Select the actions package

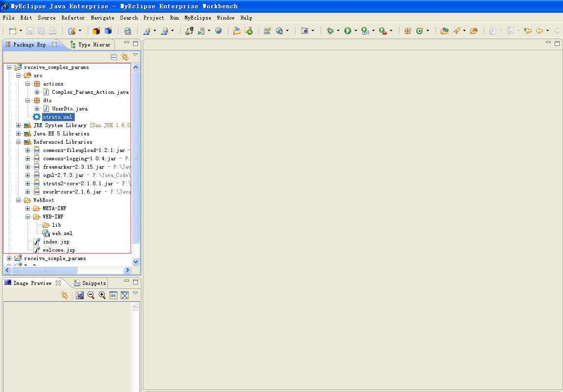53,84
